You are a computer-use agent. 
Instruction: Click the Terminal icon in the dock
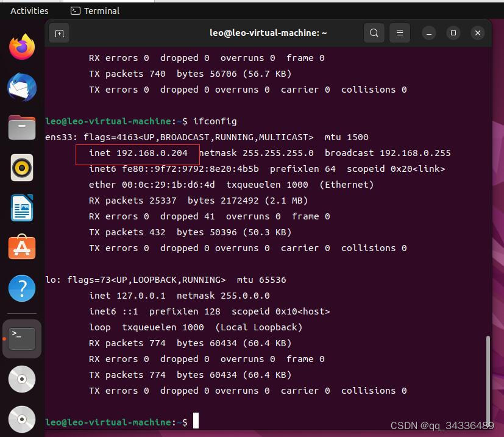22,339
